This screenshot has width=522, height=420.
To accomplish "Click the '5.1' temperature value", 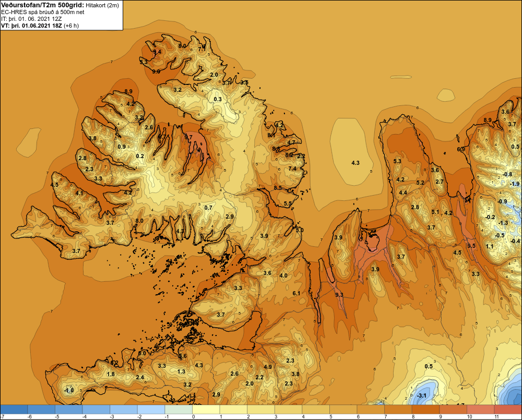I will point(435,212).
